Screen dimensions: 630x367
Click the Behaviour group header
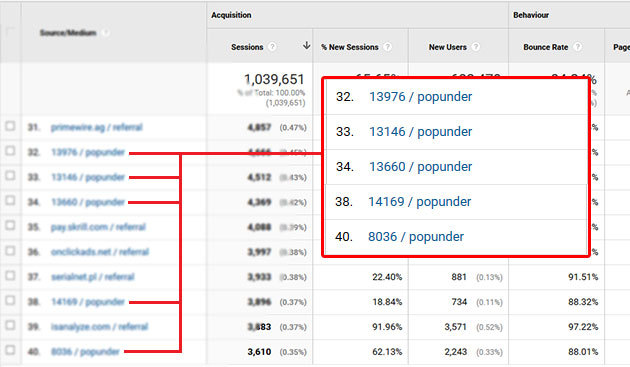point(531,15)
